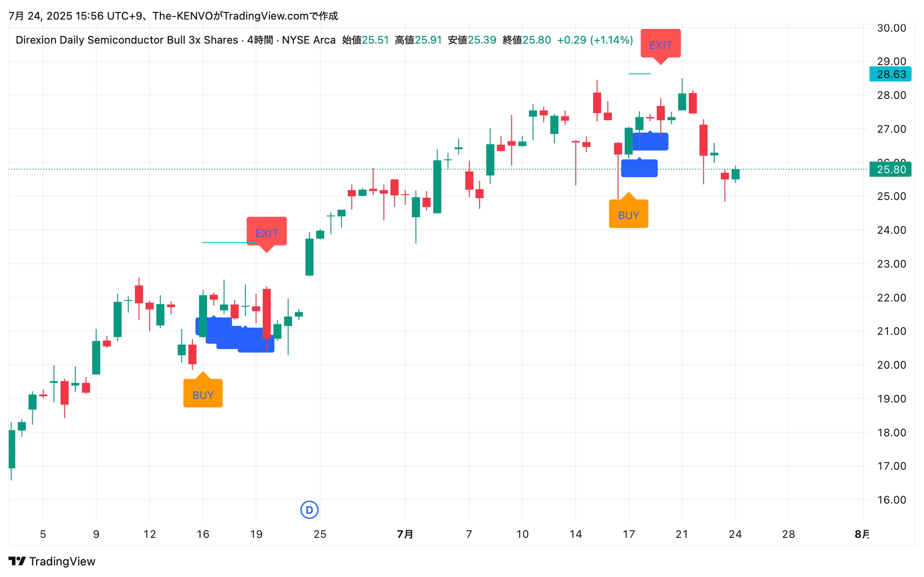
Task: Click the June BUY signal label
Action: (203, 394)
